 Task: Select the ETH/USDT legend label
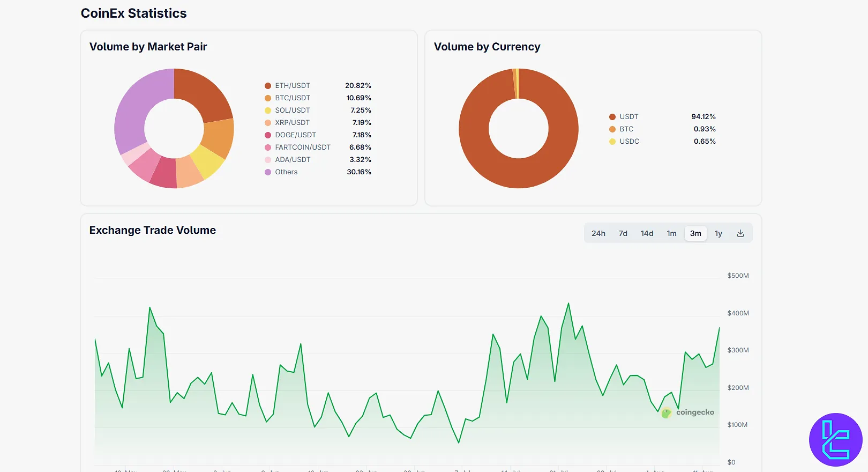pyautogui.click(x=293, y=86)
